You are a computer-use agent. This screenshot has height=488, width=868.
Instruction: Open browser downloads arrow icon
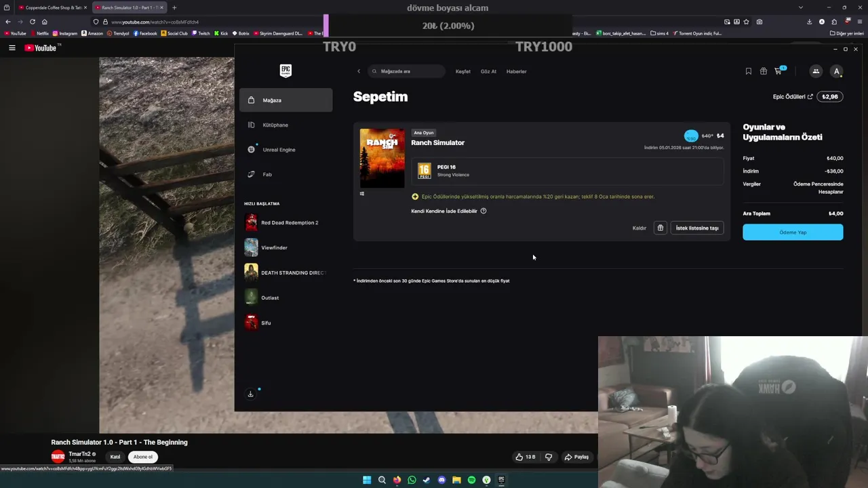pyautogui.click(x=809, y=22)
